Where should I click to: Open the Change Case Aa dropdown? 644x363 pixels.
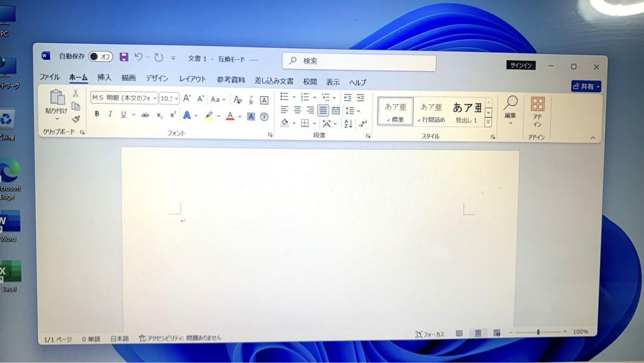click(x=218, y=100)
